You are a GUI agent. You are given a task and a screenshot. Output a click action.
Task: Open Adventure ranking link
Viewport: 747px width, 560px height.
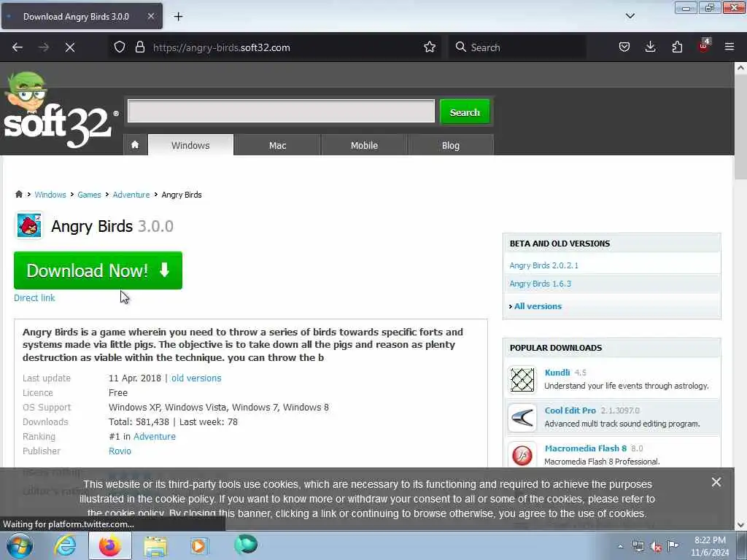[155, 436]
